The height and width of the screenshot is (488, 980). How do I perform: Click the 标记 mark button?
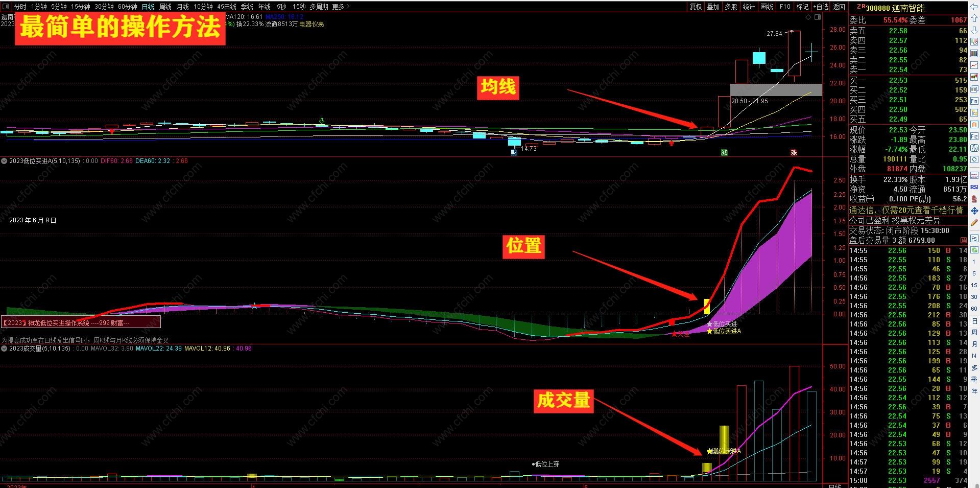click(803, 7)
